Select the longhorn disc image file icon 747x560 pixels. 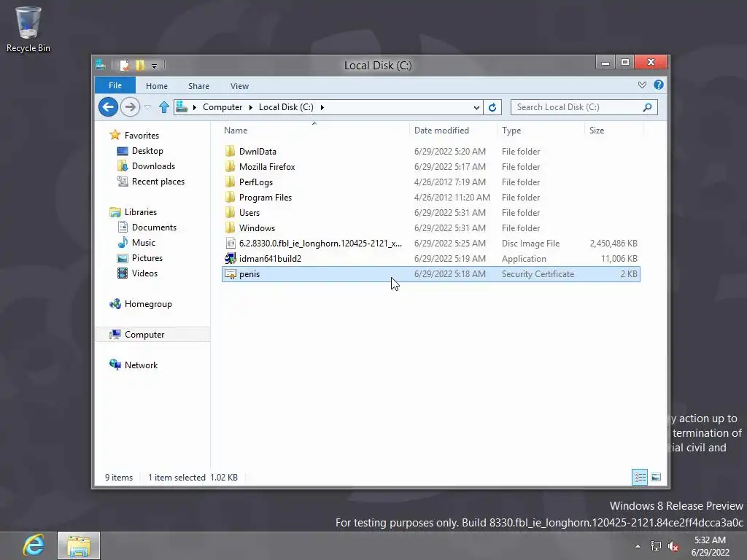[x=230, y=244]
